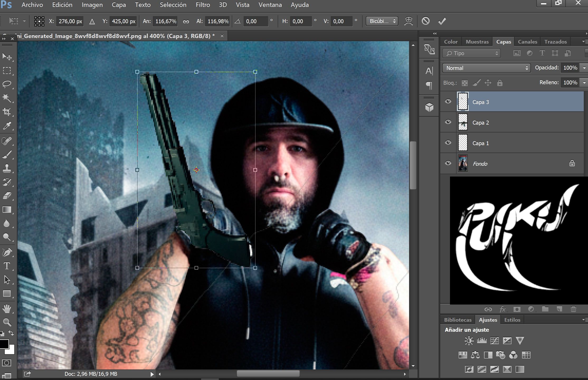Open the Filtro menu
The image size is (588, 380).
[x=203, y=5]
